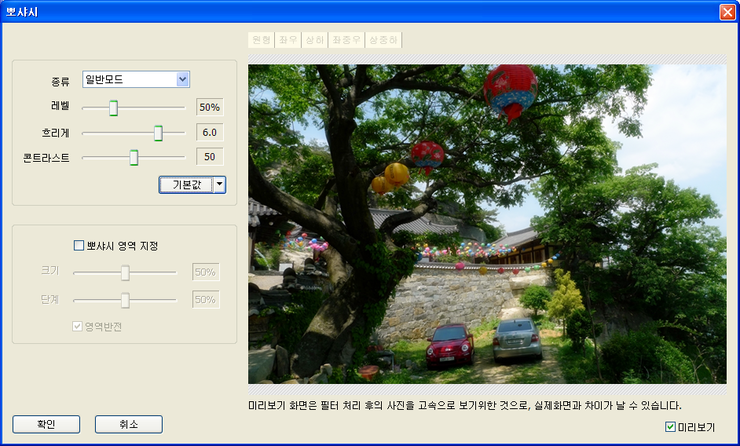The height and width of the screenshot is (446, 740).
Task: Uncheck the 미리보기 preview checkbox
Action: [670, 427]
